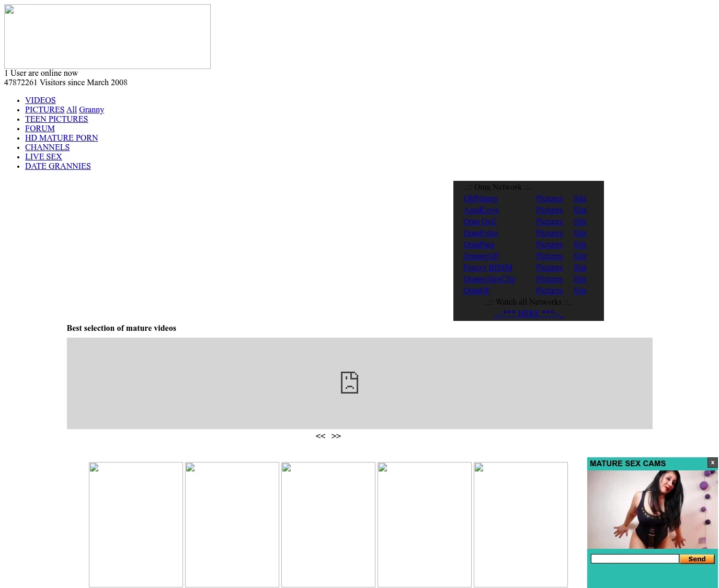Open the CHANNELS page
This screenshot has width=719, height=588.
(x=47, y=147)
